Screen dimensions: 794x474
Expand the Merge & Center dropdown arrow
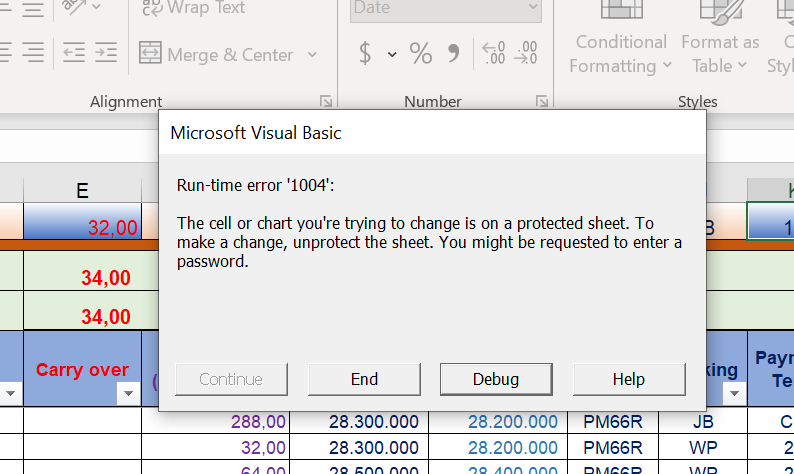[312, 54]
